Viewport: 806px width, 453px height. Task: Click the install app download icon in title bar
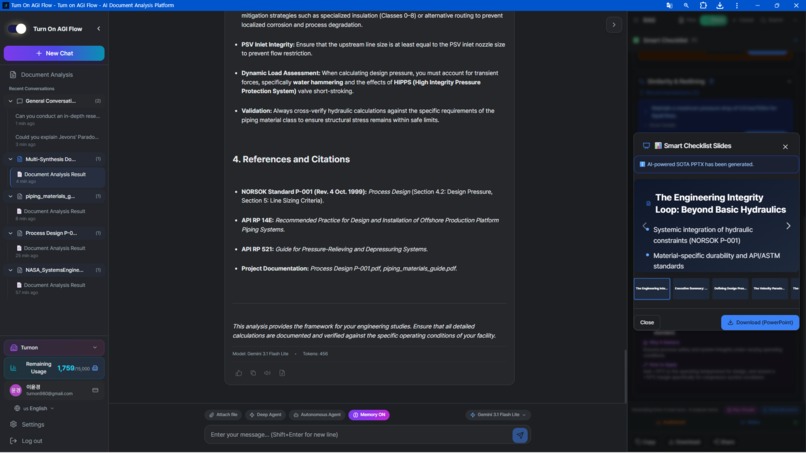tap(720, 5)
